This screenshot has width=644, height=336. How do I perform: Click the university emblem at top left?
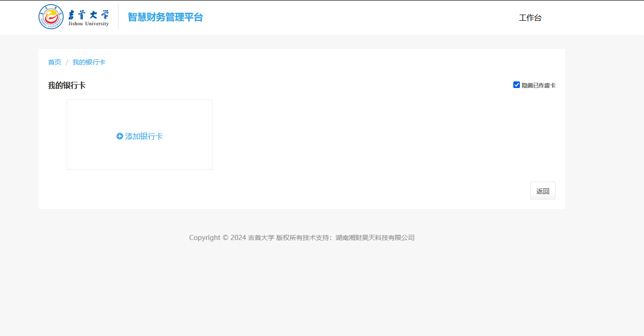tap(50, 16)
